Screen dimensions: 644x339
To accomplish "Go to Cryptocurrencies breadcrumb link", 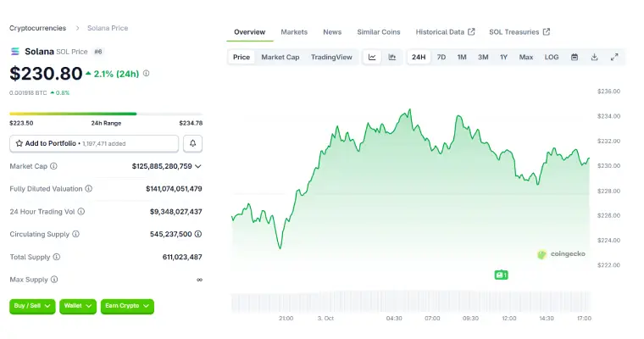I will 38,28.
